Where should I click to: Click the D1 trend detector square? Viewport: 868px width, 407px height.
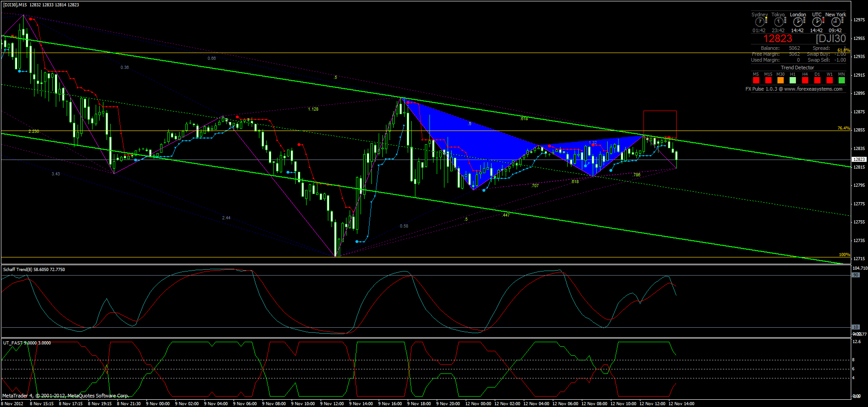(x=817, y=80)
